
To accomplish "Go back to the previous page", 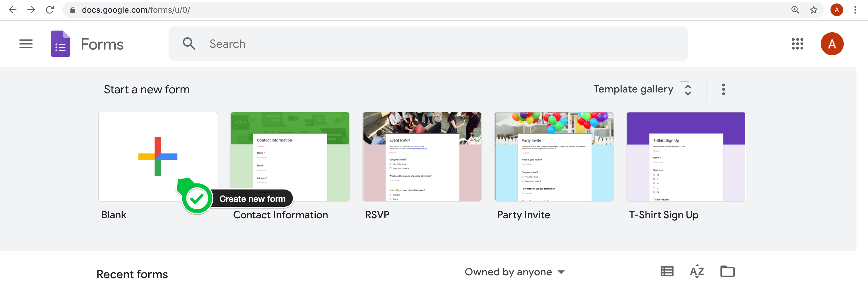I will click(12, 10).
